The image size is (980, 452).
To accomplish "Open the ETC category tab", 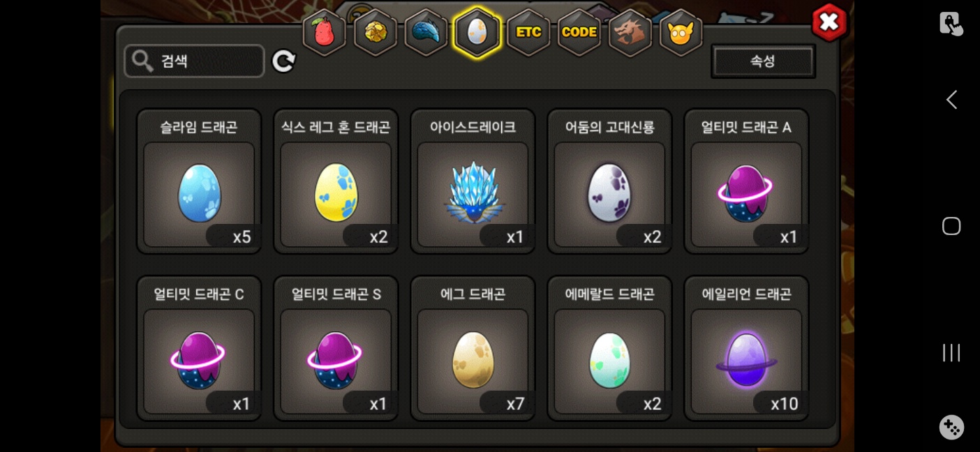I will 528,32.
